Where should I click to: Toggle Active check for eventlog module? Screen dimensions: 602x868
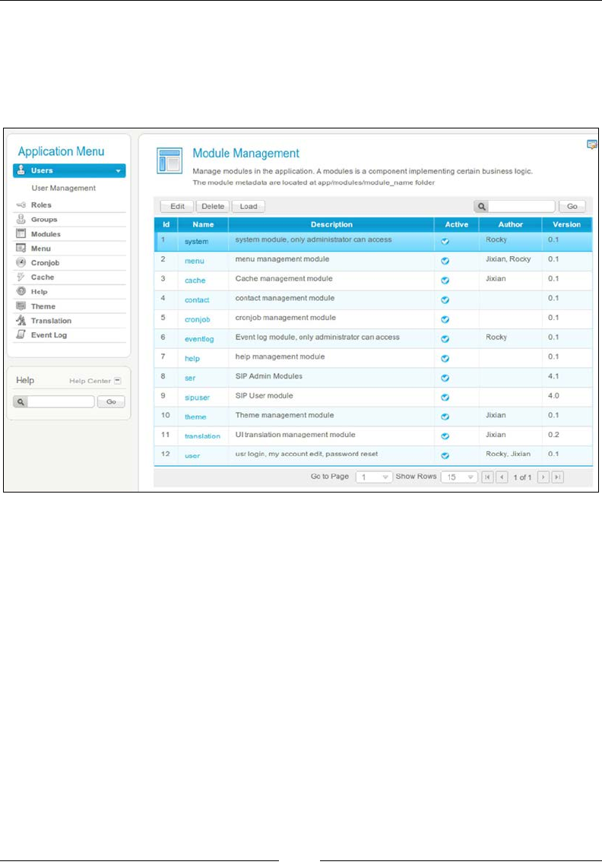tap(445, 339)
